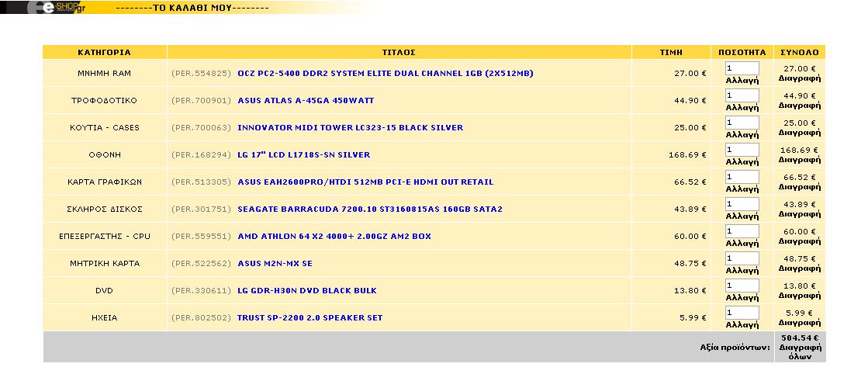
Task: Click Αλλαγή for LG GDR-H30N DVD row
Action: [742, 297]
